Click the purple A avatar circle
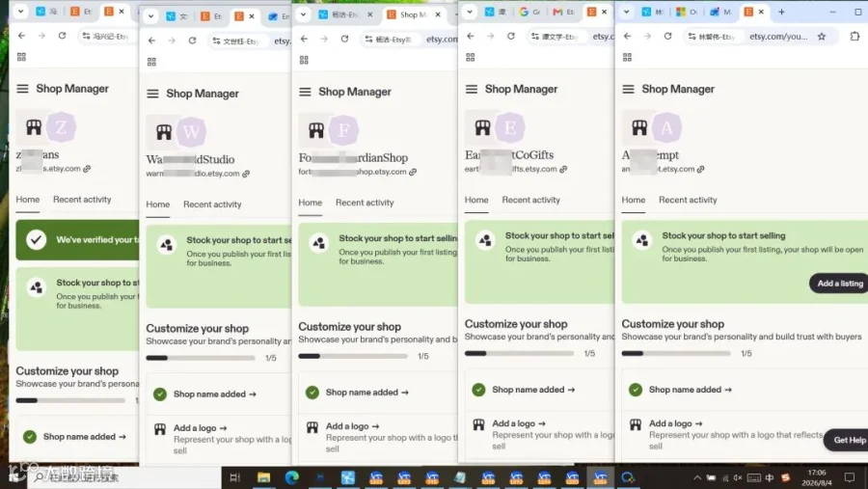This screenshot has width=868, height=489. (x=666, y=127)
